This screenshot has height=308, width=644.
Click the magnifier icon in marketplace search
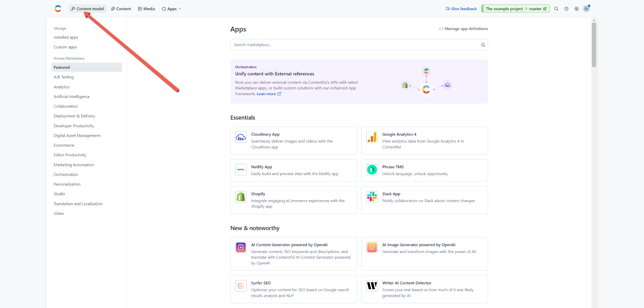pyautogui.click(x=483, y=45)
